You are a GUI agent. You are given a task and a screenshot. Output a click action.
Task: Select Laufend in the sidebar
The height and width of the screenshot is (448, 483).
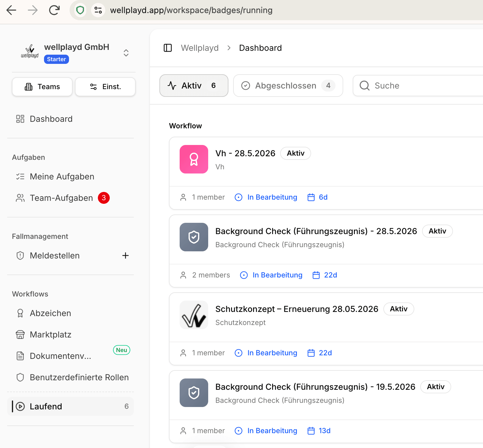[x=70, y=406]
